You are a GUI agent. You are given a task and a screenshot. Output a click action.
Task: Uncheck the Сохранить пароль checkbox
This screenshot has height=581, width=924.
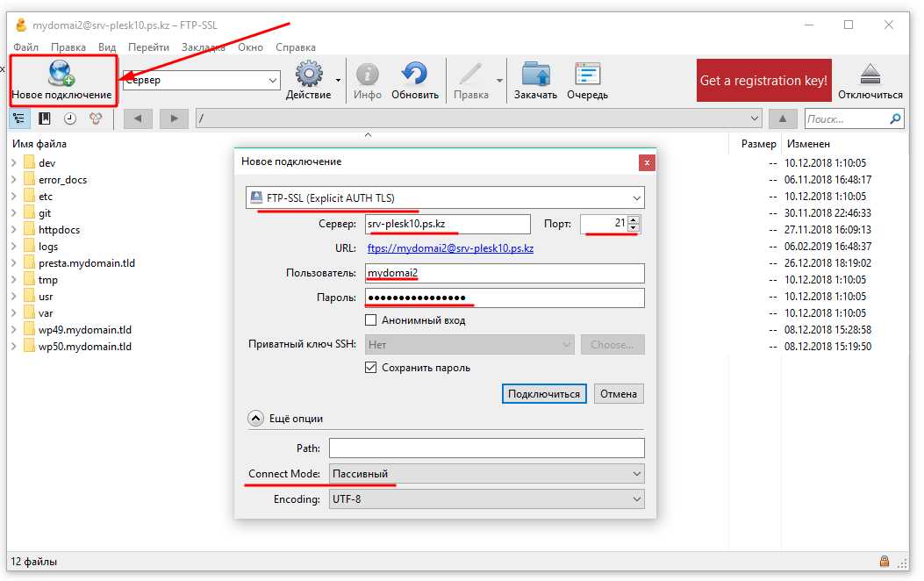370,367
